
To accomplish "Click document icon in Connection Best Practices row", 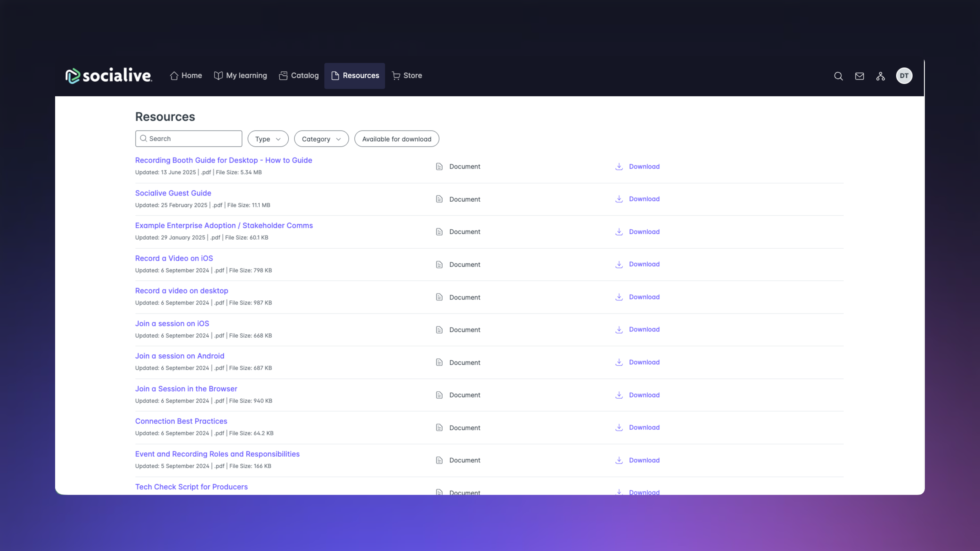I will coord(439,427).
